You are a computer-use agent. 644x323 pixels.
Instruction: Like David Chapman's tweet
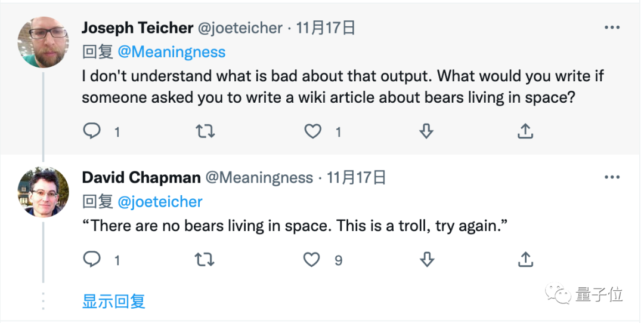[x=312, y=260]
